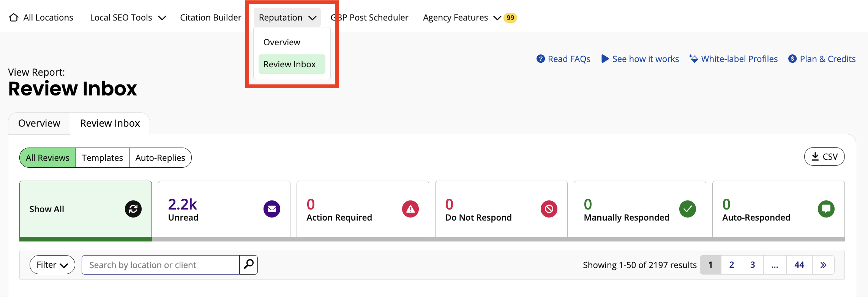Screen dimensions: 868x297
Task: Click the purple Unread envelope icon
Action: (271, 209)
